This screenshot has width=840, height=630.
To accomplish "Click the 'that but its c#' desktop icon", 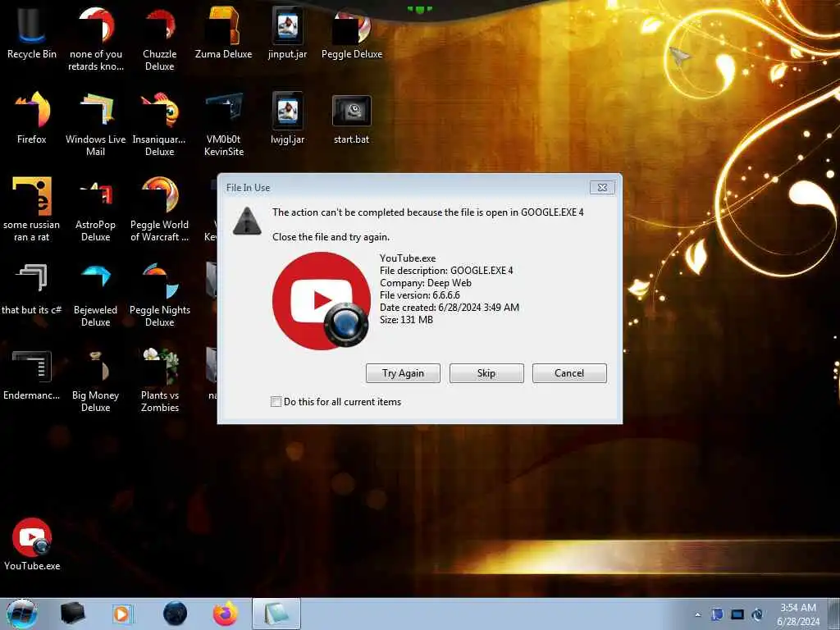I will coord(32,289).
